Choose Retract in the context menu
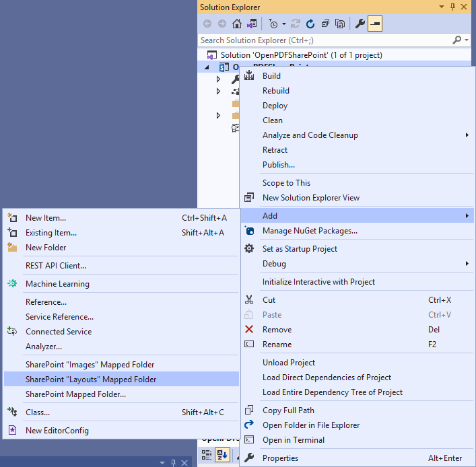 [357, 150]
